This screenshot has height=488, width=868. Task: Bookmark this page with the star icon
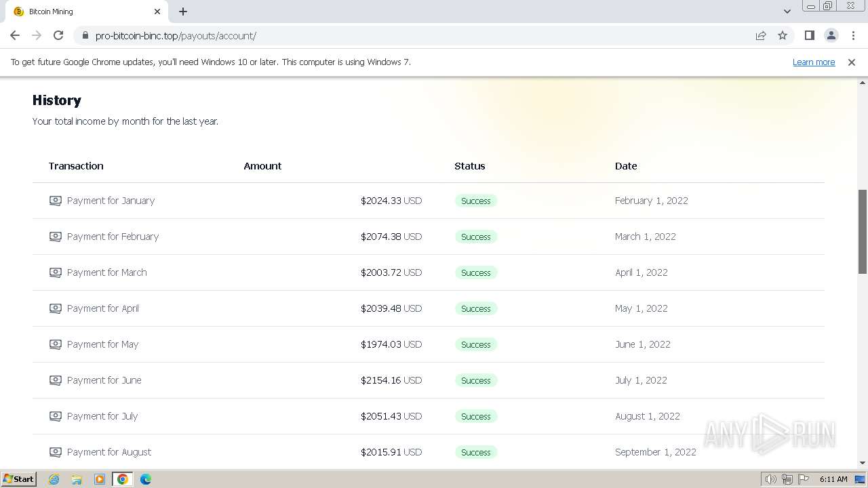(x=783, y=35)
